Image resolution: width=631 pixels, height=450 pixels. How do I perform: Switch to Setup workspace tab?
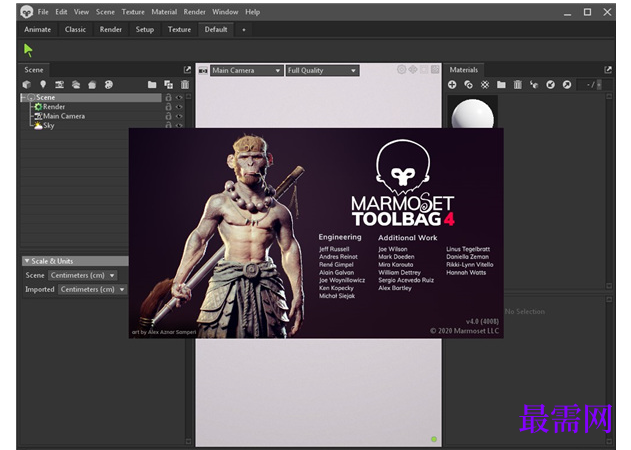pyautogui.click(x=144, y=29)
